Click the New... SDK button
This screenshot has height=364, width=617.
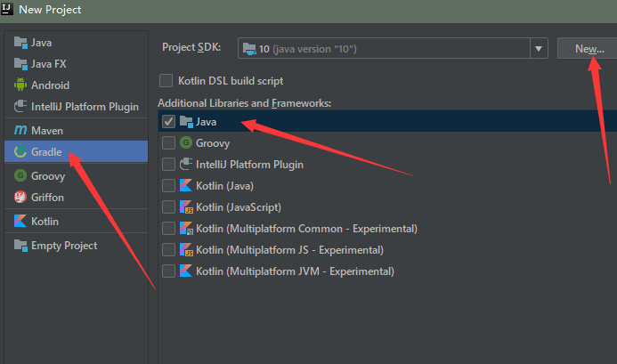pyautogui.click(x=589, y=48)
